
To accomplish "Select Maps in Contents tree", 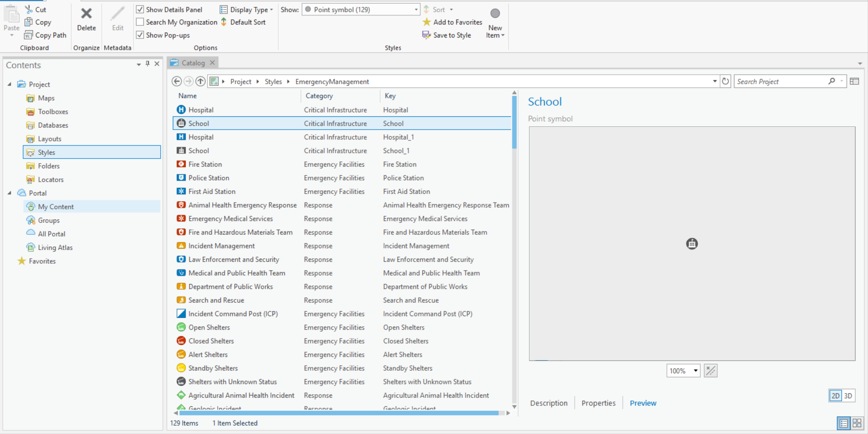I will coord(46,98).
